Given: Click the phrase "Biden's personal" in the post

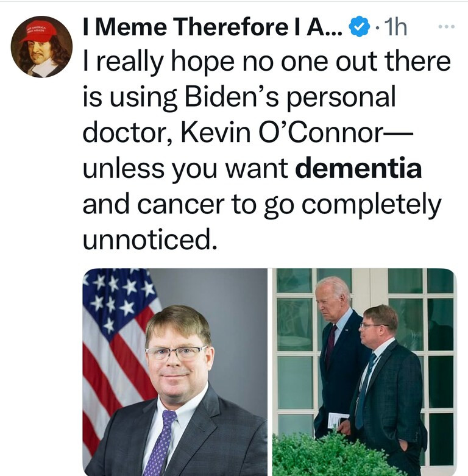Looking at the screenshot, I should (x=290, y=98).
